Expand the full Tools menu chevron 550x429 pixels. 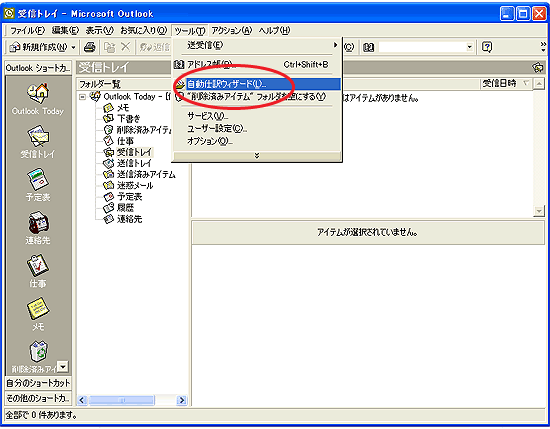(x=257, y=155)
